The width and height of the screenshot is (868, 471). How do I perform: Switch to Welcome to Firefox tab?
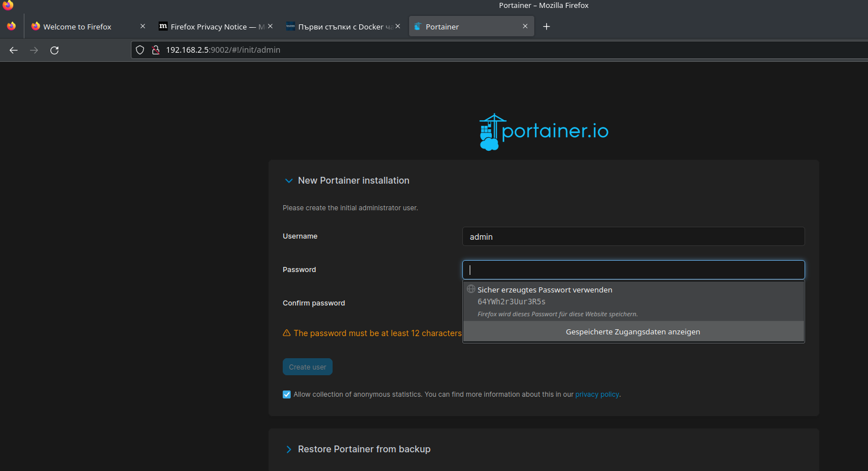[x=88, y=27]
